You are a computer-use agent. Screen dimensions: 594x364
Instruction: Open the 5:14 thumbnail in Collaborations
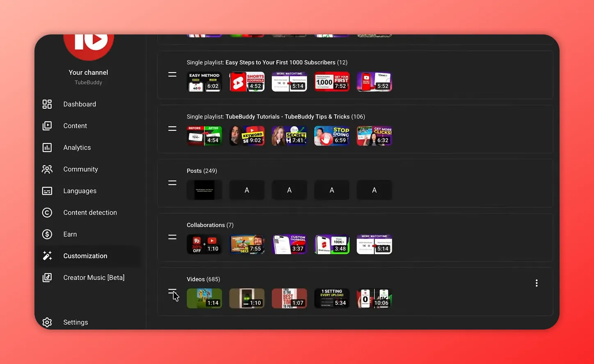374,244
